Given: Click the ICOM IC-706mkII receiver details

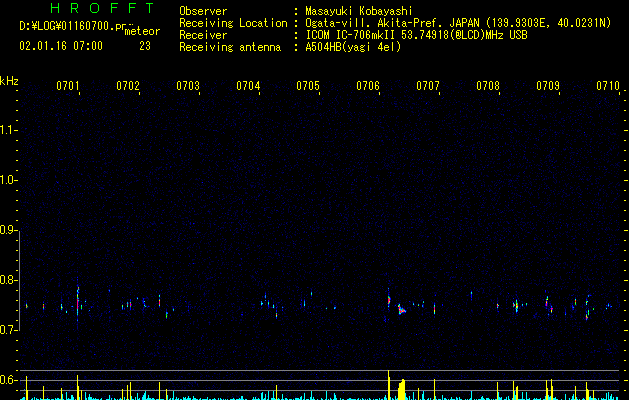Looking at the screenshot, I should pos(416,35).
